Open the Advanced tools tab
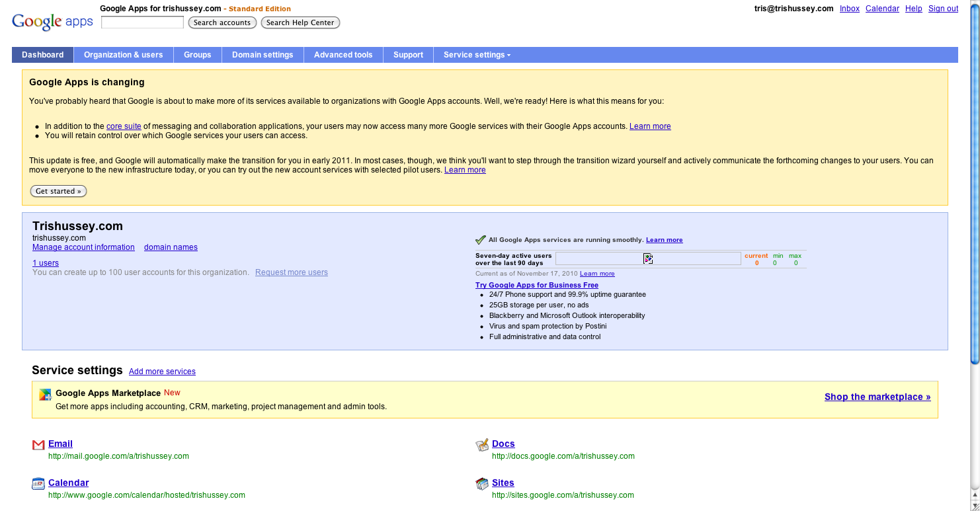This screenshot has width=980, height=511. point(343,55)
